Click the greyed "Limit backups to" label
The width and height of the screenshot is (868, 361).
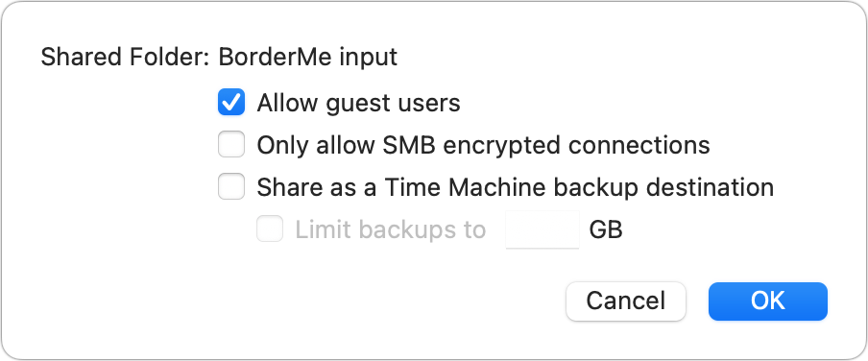click(x=390, y=229)
